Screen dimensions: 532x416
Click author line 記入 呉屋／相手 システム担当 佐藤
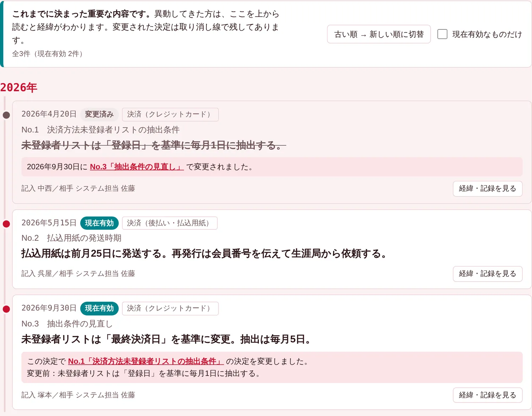[x=78, y=273]
